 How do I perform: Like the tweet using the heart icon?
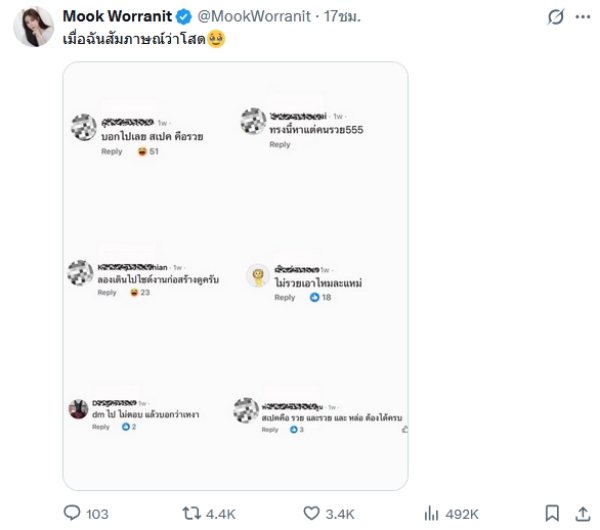(x=312, y=513)
